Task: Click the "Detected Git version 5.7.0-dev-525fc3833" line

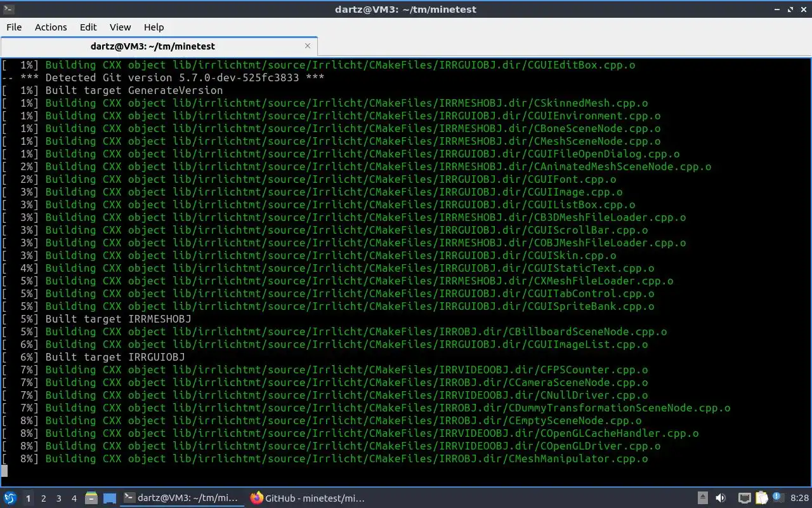Action: 163,77
